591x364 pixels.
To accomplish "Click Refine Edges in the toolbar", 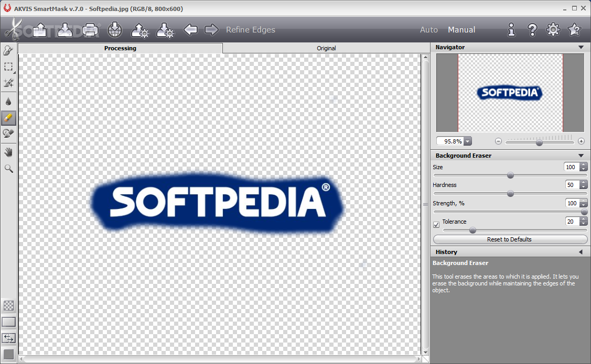I will 251,30.
